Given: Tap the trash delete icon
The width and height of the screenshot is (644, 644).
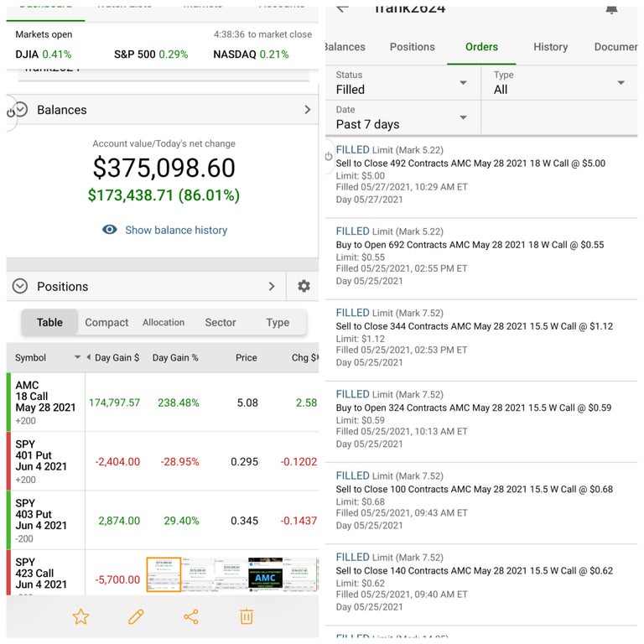Looking at the screenshot, I should click(247, 617).
